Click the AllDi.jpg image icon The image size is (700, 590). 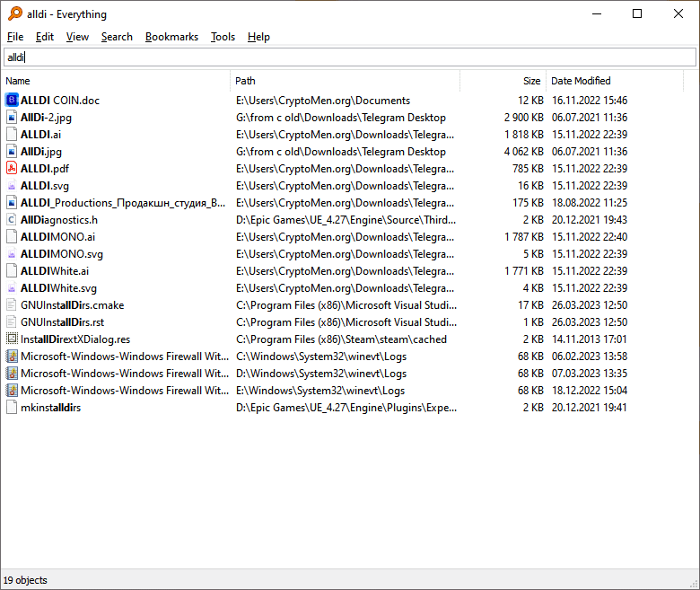point(12,152)
